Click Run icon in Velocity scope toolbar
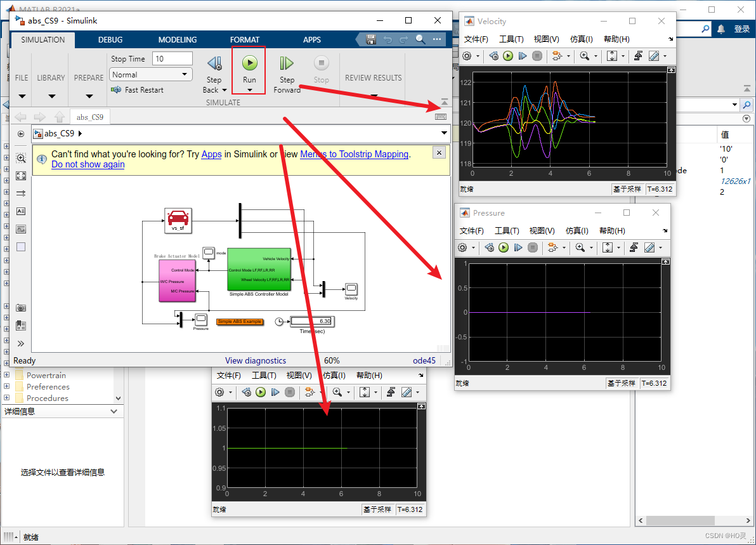 (507, 56)
